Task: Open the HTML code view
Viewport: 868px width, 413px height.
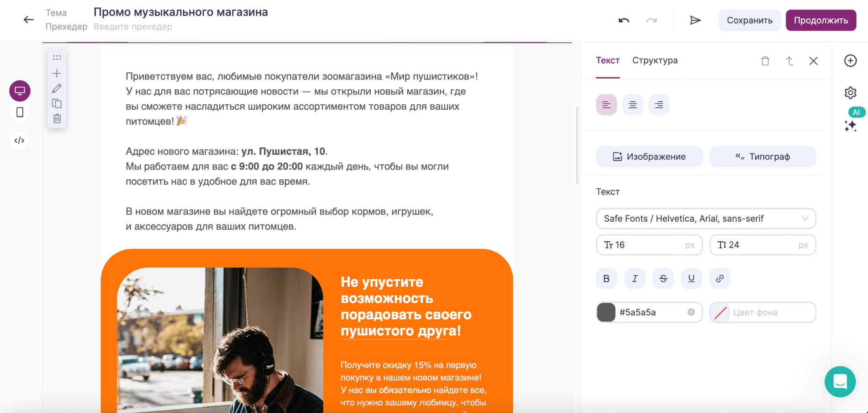Action: [x=19, y=140]
